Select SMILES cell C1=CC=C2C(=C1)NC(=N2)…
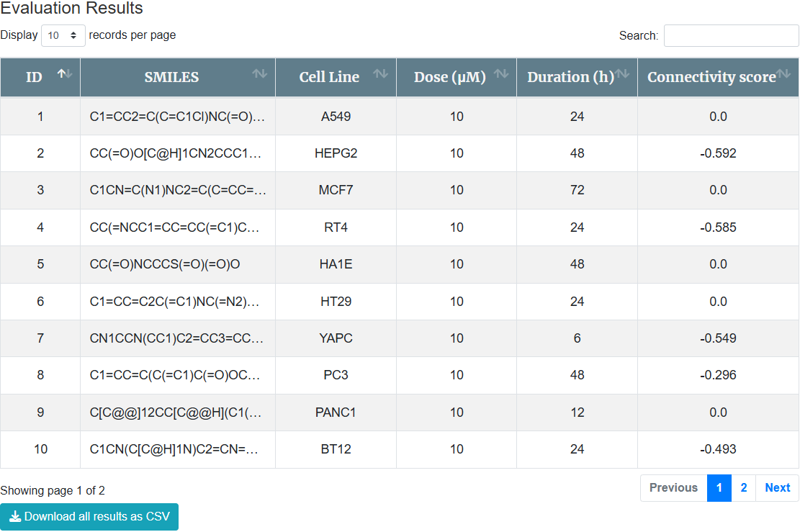The height and width of the screenshot is (532, 800). [174, 302]
